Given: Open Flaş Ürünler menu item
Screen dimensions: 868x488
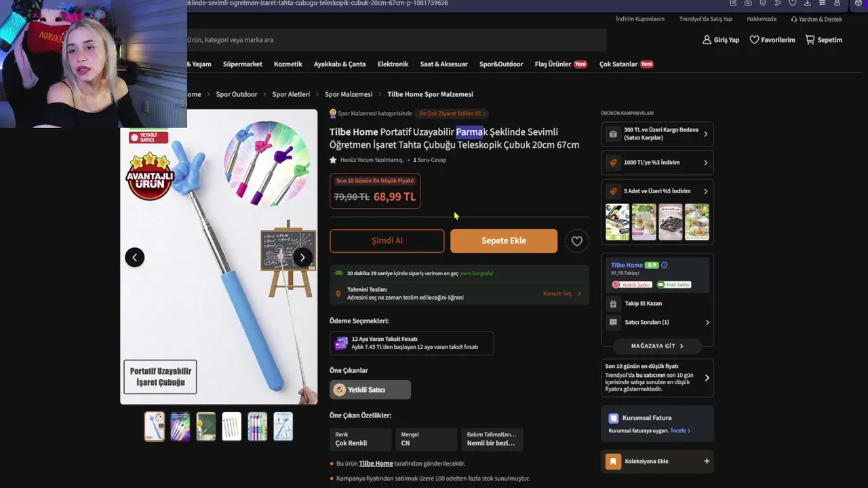Looking at the screenshot, I should click(561, 64).
